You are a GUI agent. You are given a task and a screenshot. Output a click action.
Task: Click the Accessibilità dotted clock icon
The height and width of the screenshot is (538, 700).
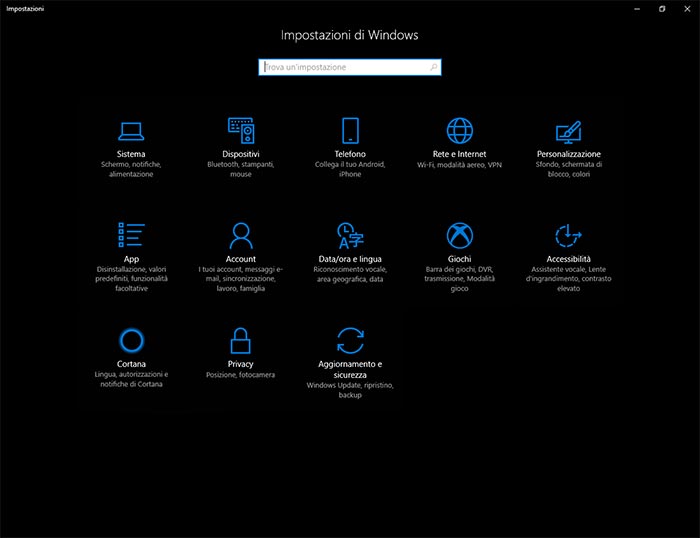tap(568, 236)
